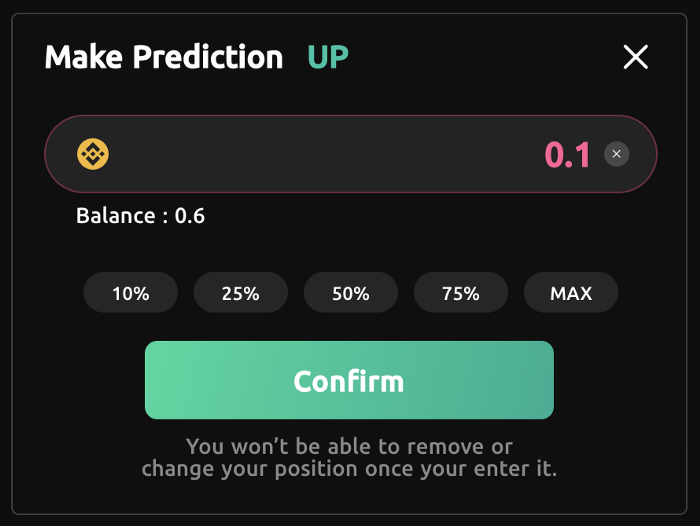700x526 pixels.
Task: Click the Make Prediction title
Action: [x=164, y=57]
